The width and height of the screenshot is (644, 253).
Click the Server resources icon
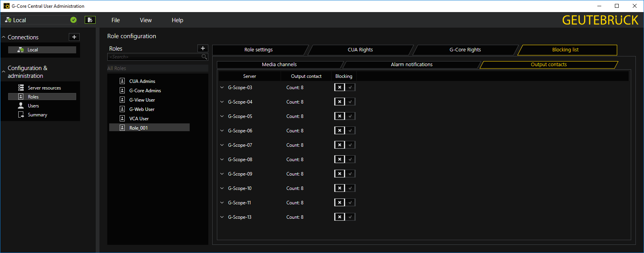pos(21,88)
